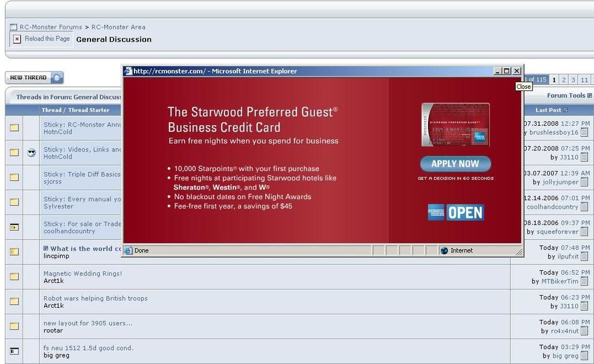
Task: Open RC-Monster Forums breadcrumb link
Action: click(x=50, y=27)
